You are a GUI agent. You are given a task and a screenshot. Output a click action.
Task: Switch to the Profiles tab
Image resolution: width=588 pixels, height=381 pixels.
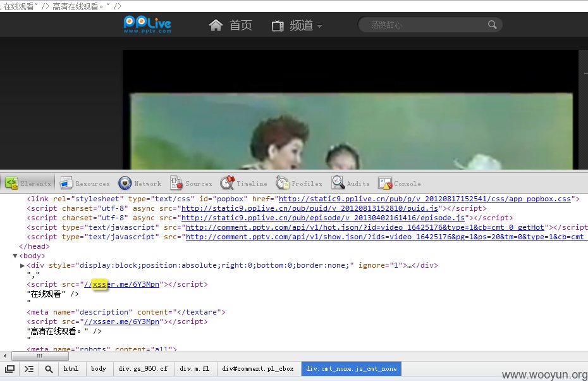pyautogui.click(x=299, y=184)
